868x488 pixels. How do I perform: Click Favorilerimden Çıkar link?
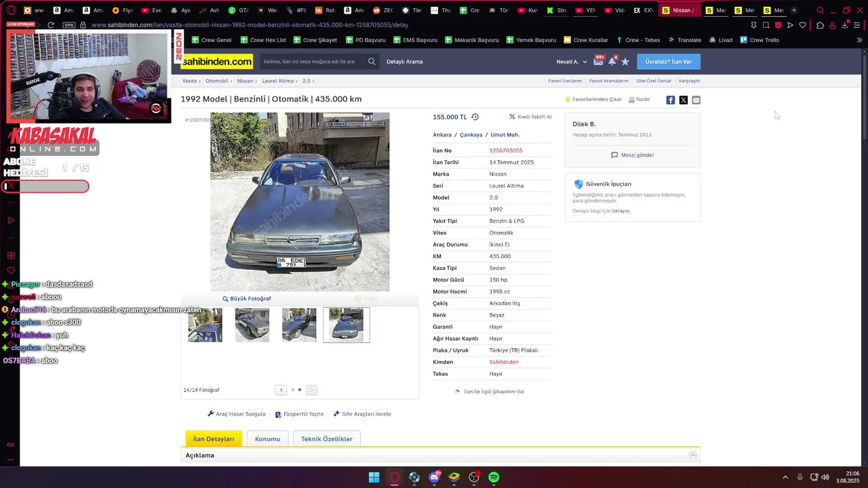click(x=593, y=99)
